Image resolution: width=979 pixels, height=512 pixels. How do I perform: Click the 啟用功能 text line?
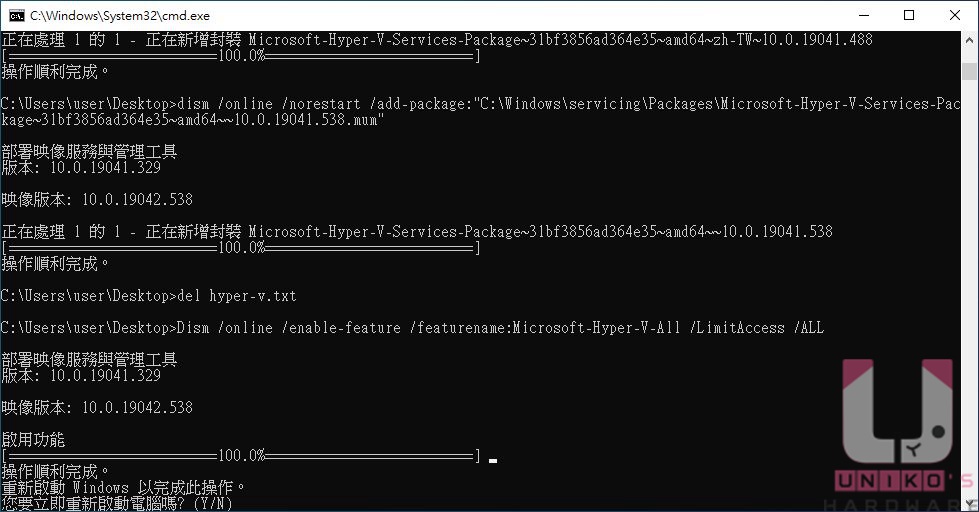(x=33, y=440)
